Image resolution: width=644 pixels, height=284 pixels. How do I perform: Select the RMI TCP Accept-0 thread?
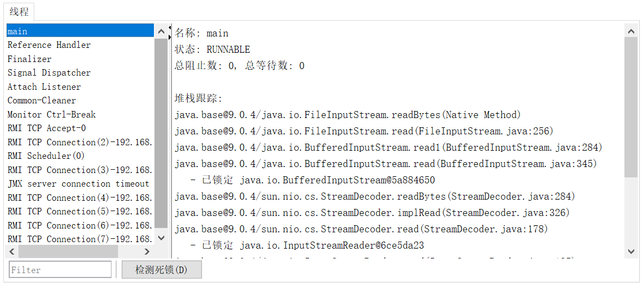(47, 128)
